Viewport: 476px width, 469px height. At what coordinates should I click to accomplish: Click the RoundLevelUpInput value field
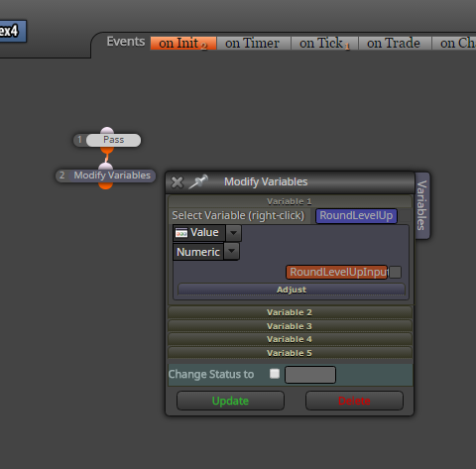click(x=336, y=272)
